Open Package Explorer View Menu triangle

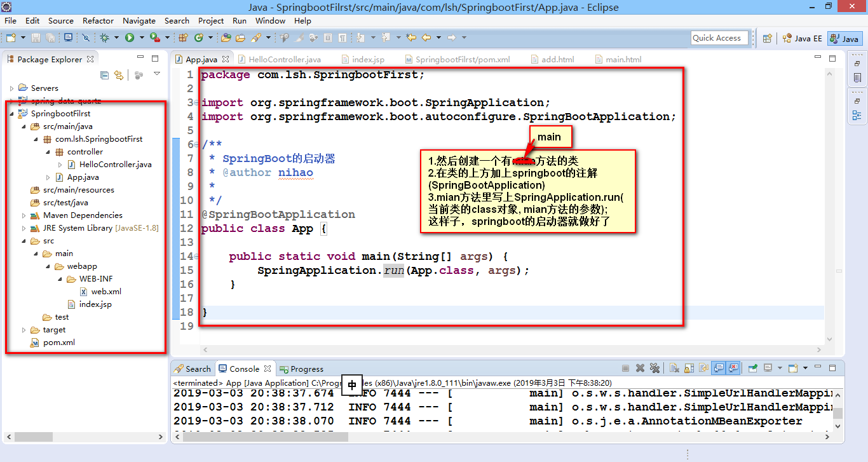point(157,74)
